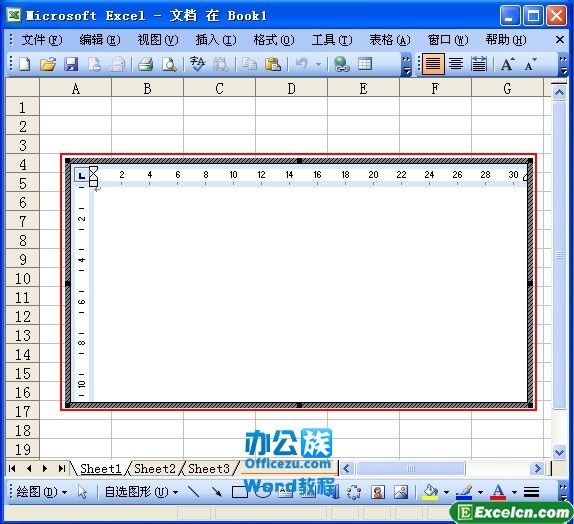Click the greyed Copy icon
This screenshot has height=524, width=574.
[250, 64]
